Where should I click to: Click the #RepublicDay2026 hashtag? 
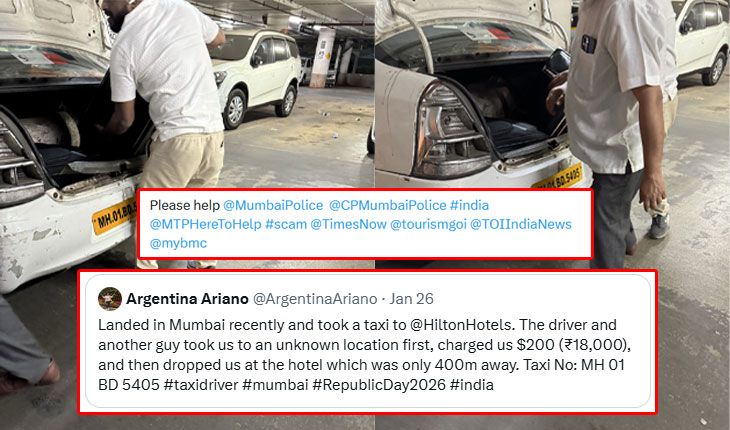pos(379,385)
